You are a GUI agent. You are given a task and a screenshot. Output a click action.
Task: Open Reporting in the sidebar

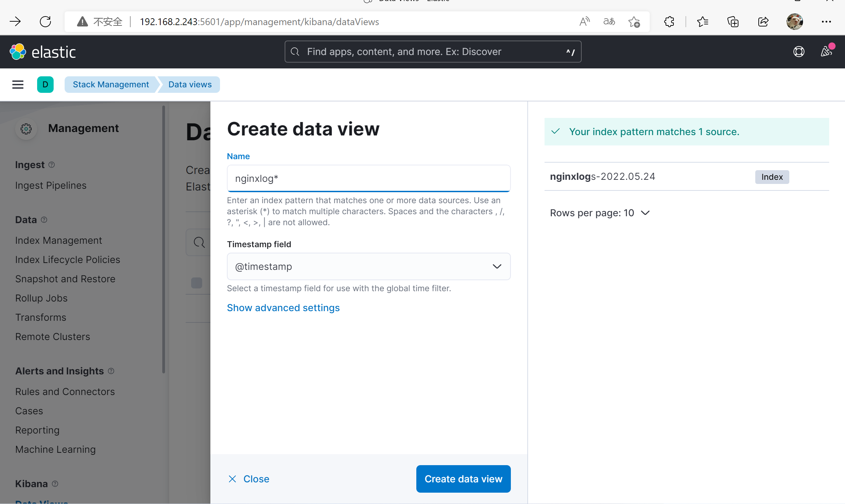click(x=37, y=430)
